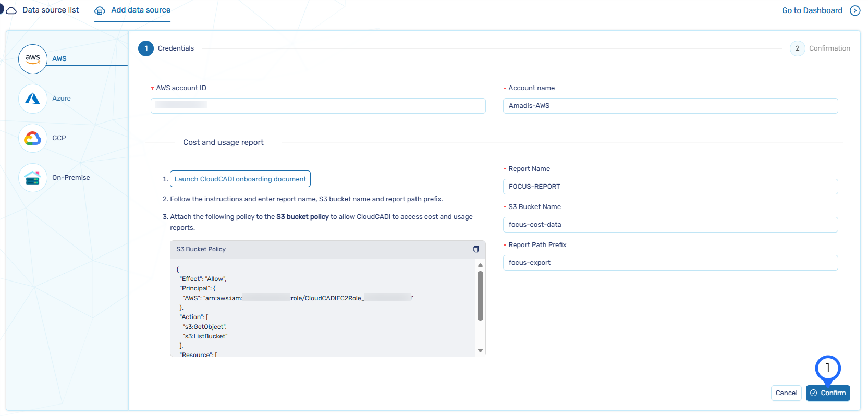Copy the S3 Bucket Policy

(475, 249)
